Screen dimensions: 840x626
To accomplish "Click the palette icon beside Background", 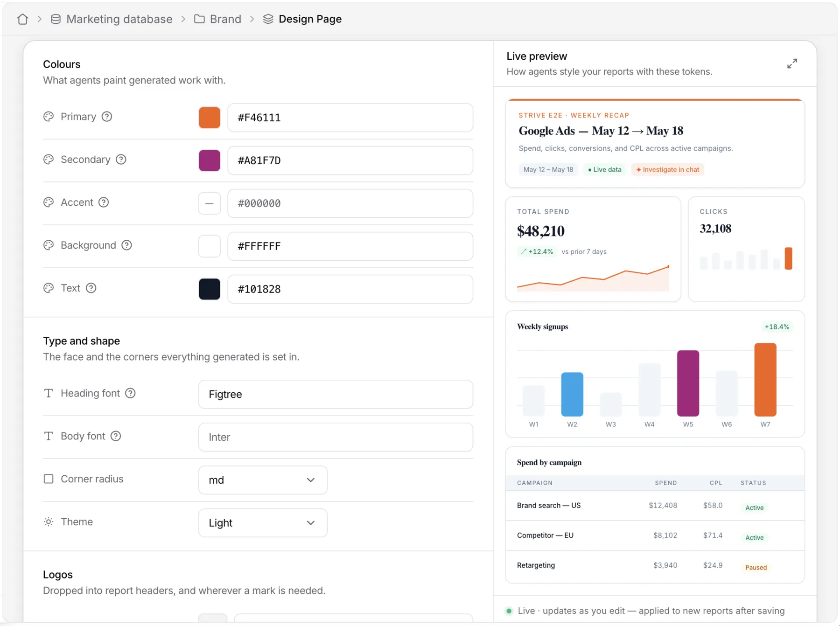I will (x=49, y=245).
